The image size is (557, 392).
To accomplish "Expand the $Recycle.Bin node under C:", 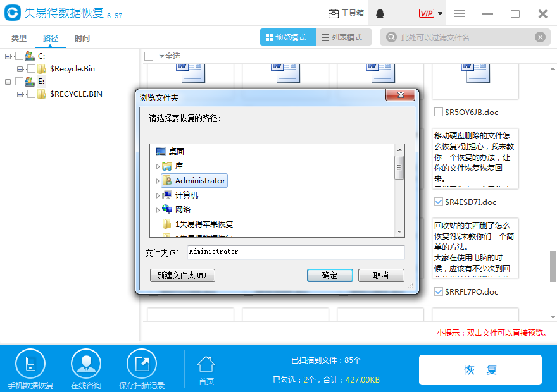I will (20, 69).
